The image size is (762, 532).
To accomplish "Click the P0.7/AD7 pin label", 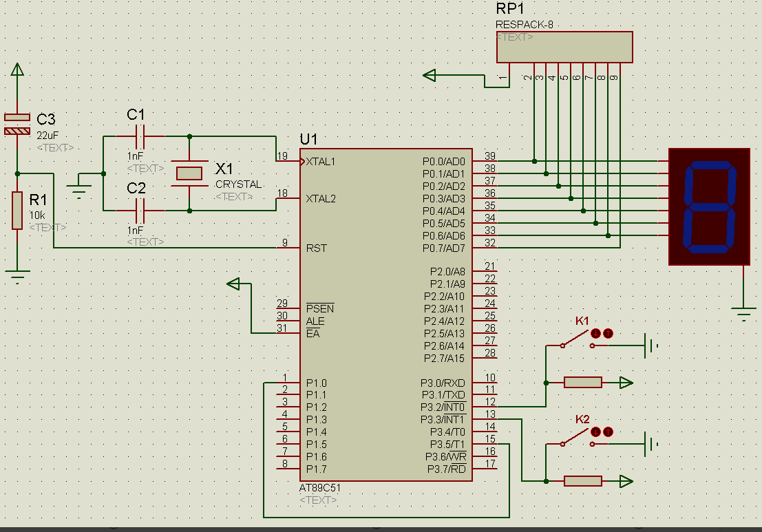I will 444,248.
